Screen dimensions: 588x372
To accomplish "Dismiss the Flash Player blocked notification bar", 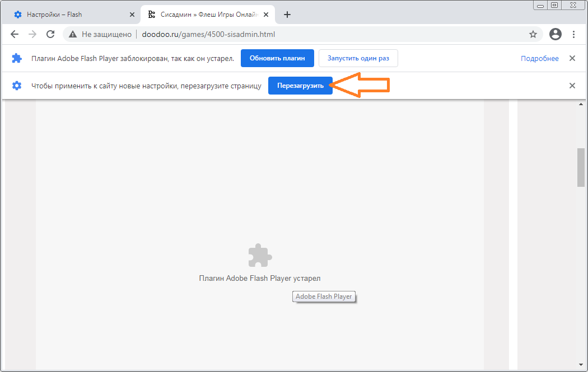I will click(x=572, y=58).
